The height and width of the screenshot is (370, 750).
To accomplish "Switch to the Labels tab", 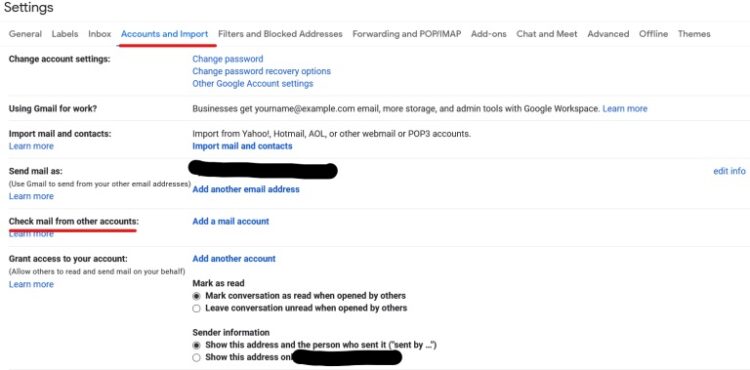I will [x=65, y=34].
